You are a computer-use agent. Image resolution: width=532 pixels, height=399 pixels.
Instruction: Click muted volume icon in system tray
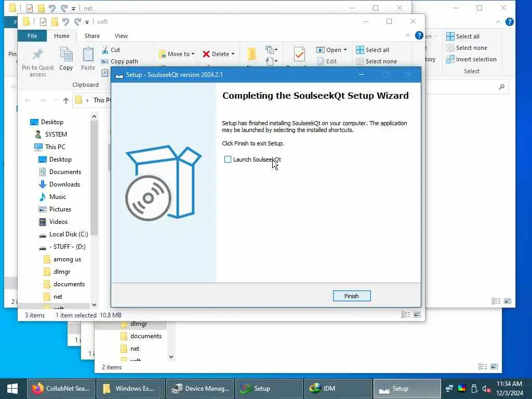point(486,389)
